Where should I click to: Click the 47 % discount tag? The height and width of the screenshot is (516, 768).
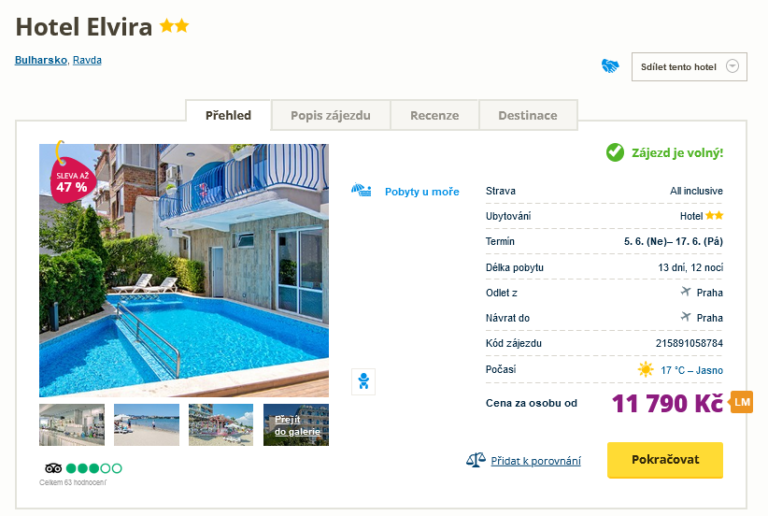coord(72,182)
